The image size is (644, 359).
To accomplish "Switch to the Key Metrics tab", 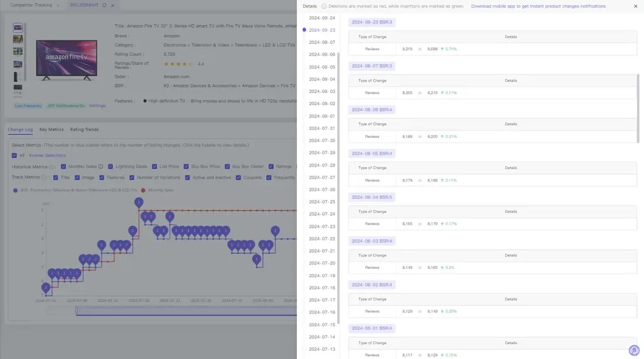I will [x=52, y=130].
